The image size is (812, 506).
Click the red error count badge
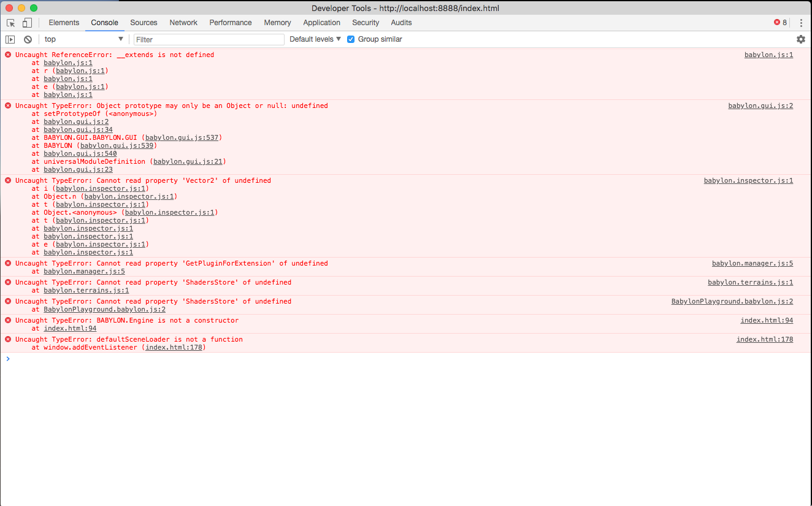tap(780, 23)
